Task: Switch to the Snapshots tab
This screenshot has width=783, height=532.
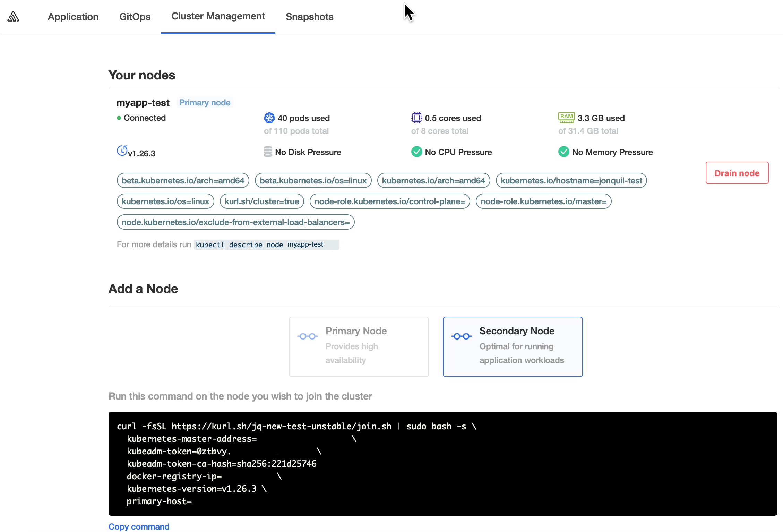Action: pos(309,17)
